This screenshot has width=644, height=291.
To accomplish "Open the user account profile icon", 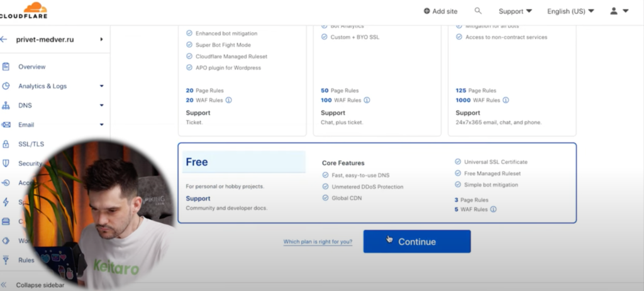I will coord(614,11).
